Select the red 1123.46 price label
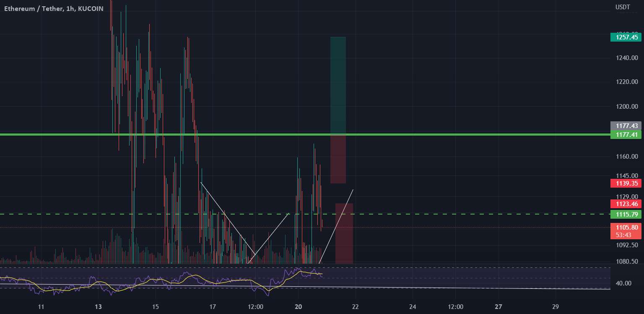 pyautogui.click(x=626, y=204)
